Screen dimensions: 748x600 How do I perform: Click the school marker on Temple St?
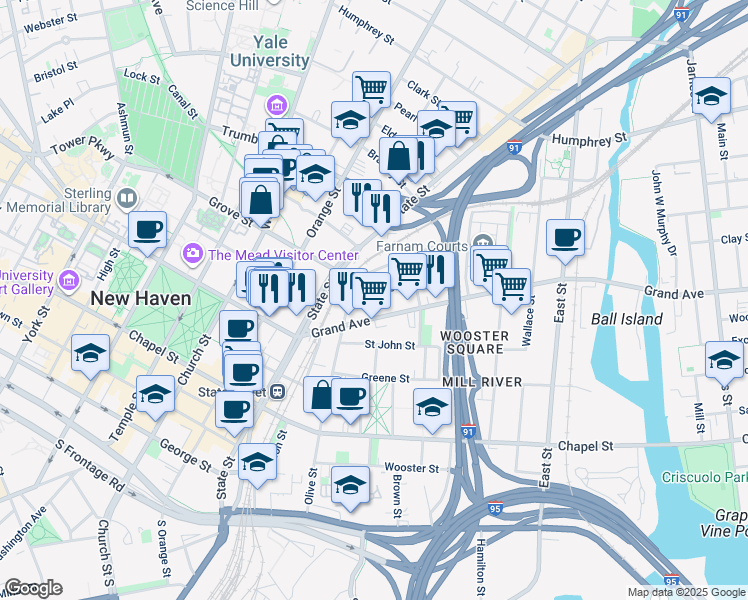tap(156, 398)
